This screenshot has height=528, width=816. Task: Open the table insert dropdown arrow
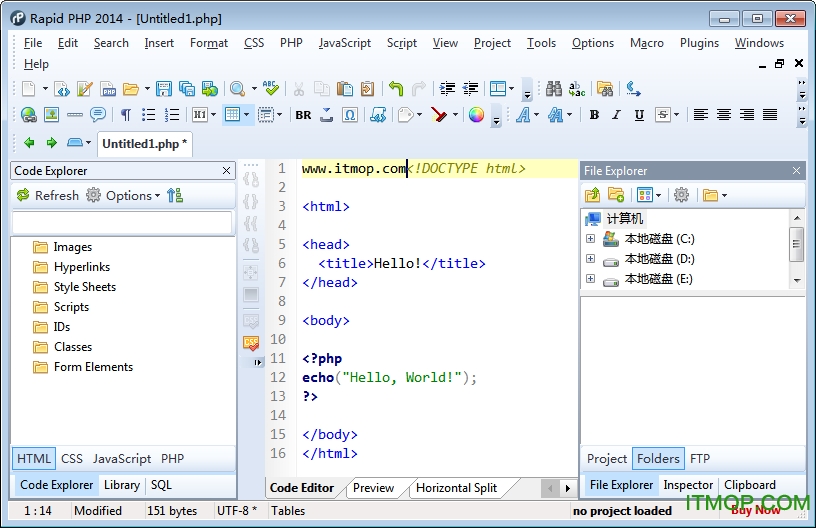[247, 115]
